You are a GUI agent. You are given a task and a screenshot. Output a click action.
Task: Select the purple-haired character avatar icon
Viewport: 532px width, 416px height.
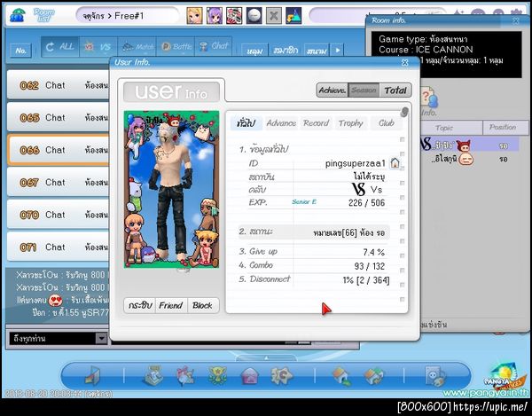pos(214,16)
